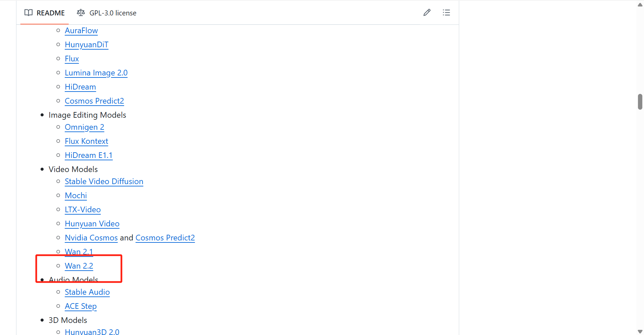Click the book icon beside README
This screenshot has height=335, width=644.
tap(29, 13)
